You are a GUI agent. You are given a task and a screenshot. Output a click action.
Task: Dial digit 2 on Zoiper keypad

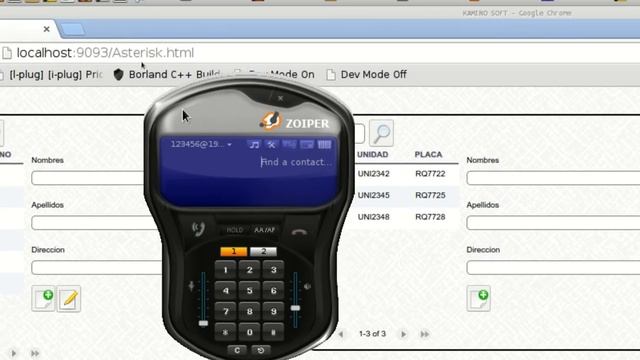coord(249,270)
